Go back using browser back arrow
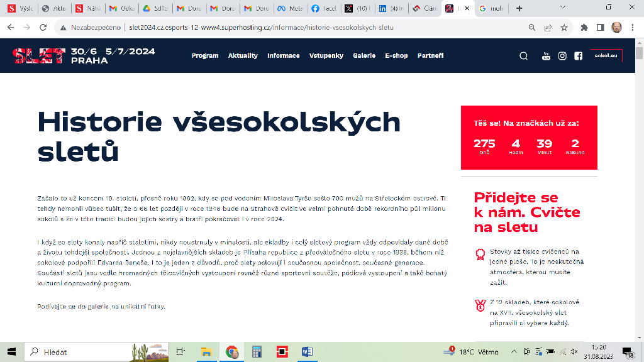Screen dimensions: 644x362 coord(11,28)
